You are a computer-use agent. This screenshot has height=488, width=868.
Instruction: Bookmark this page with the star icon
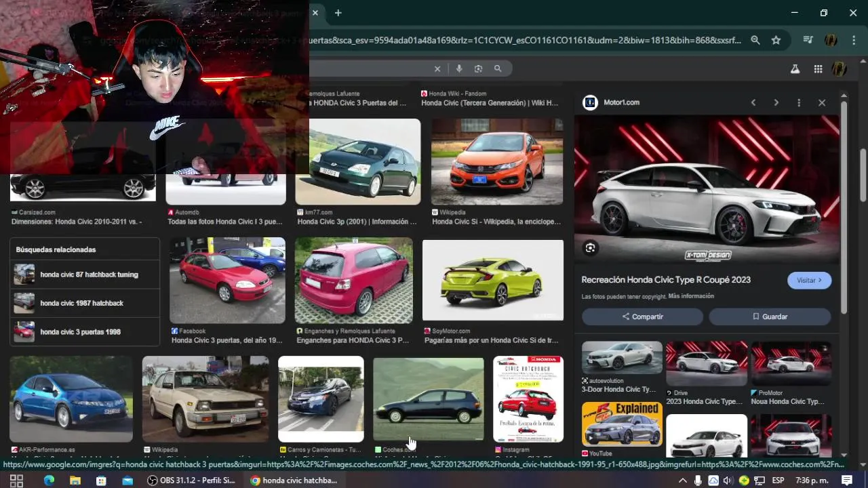pos(776,41)
